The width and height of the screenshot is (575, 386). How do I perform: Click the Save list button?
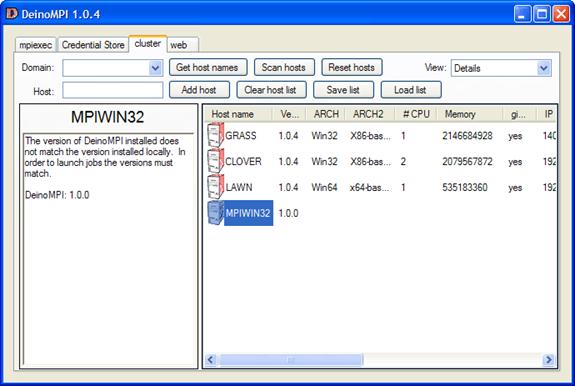coord(343,90)
